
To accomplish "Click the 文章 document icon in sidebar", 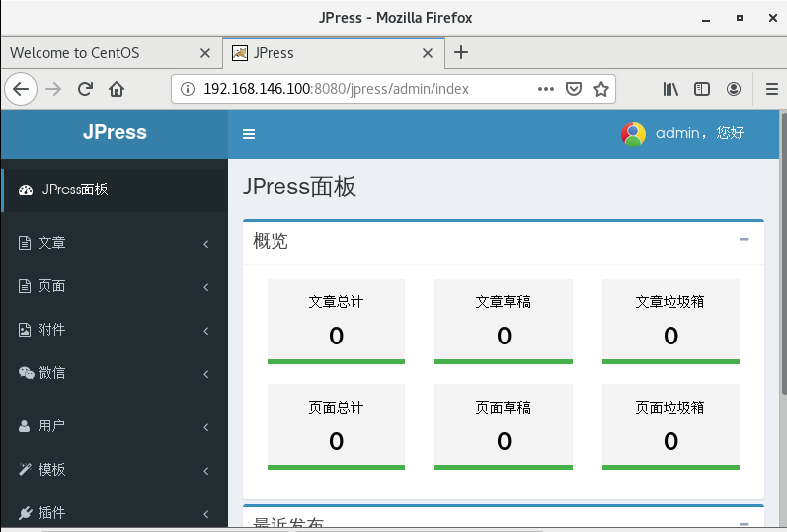I will [x=25, y=243].
